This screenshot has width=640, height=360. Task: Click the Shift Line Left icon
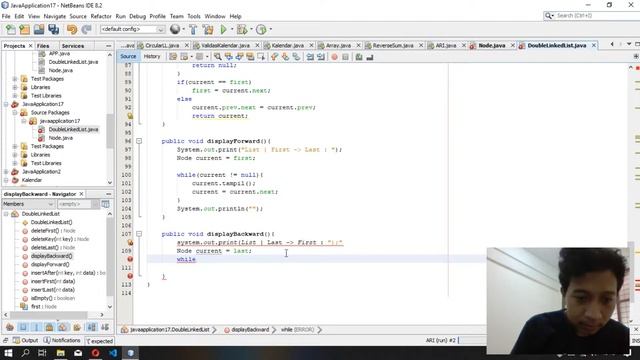pos(310,57)
